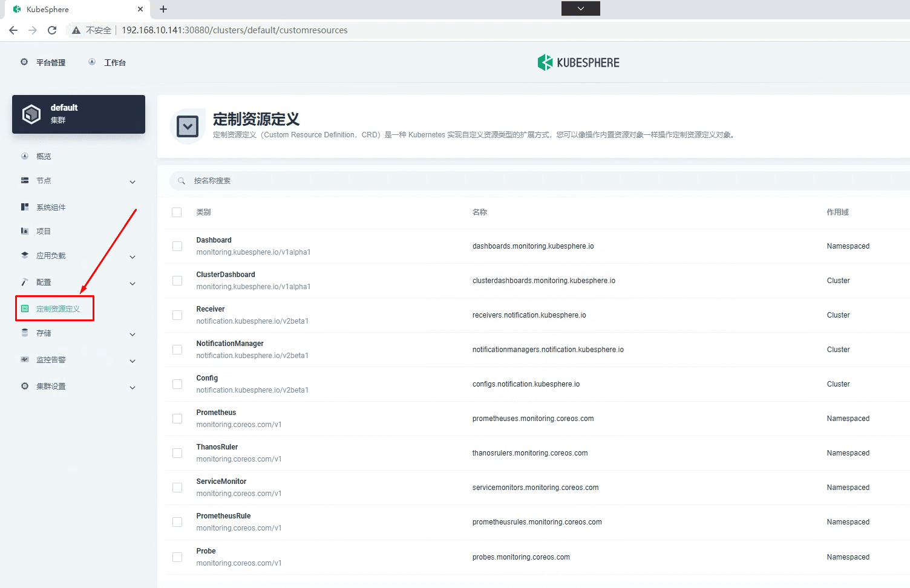Toggle the select-all checkbox in header
This screenshot has width=910, height=588.
pyautogui.click(x=177, y=212)
